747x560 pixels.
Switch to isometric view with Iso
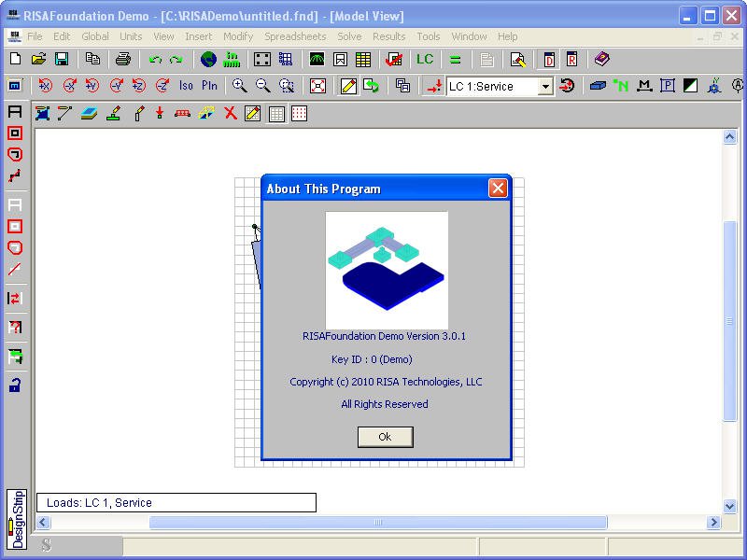click(x=186, y=86)
